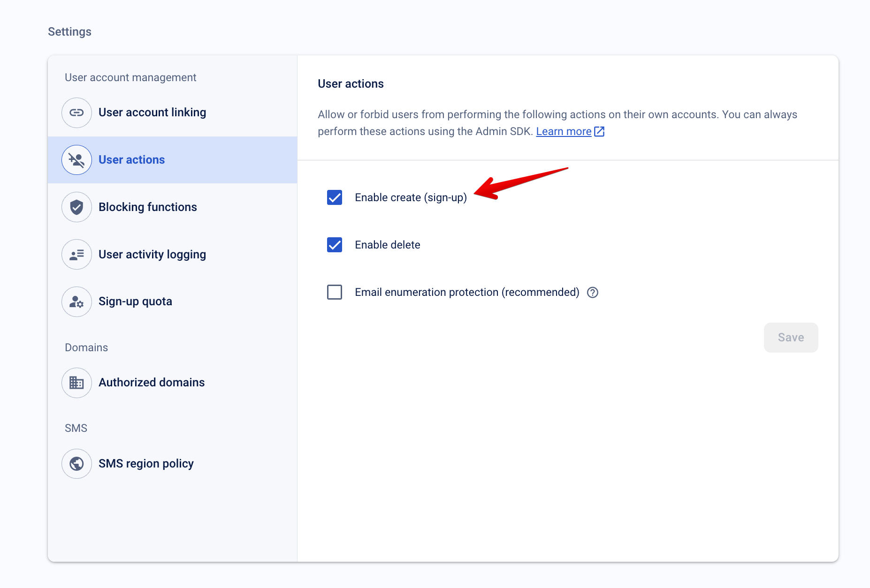
Task: Click the external link icon after Learn more
Action: [x=600, y=132]
